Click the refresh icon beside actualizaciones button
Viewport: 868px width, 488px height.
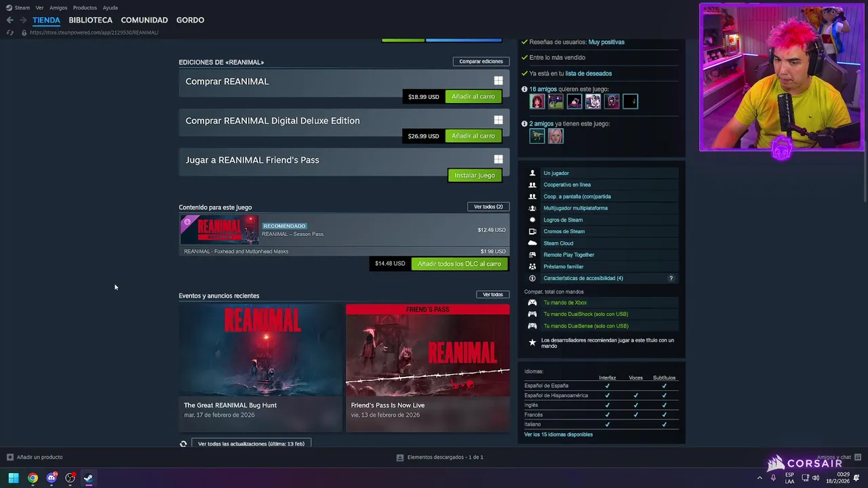183,444
